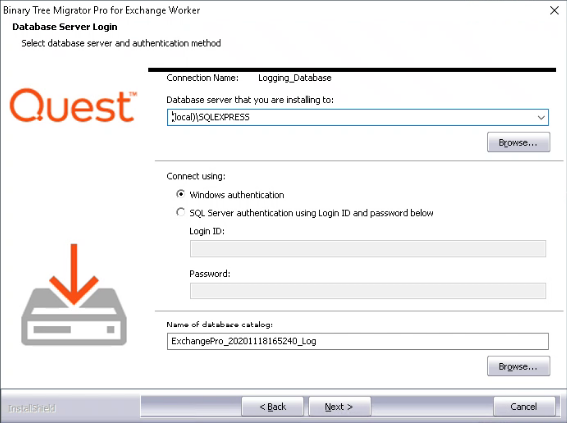Cancel the installer wizard

click(x=524, y=407)
